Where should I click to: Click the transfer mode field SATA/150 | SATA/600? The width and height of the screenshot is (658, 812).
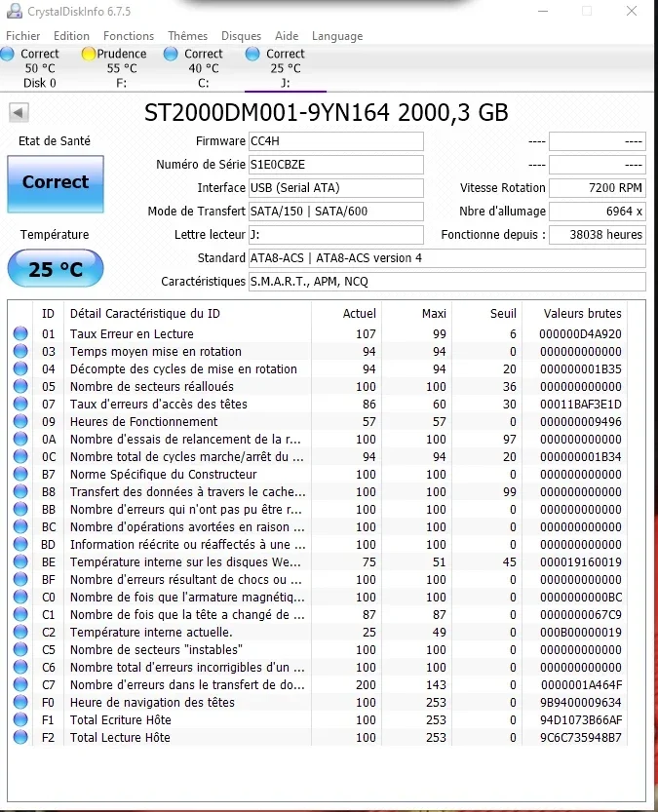click(336, 212)
